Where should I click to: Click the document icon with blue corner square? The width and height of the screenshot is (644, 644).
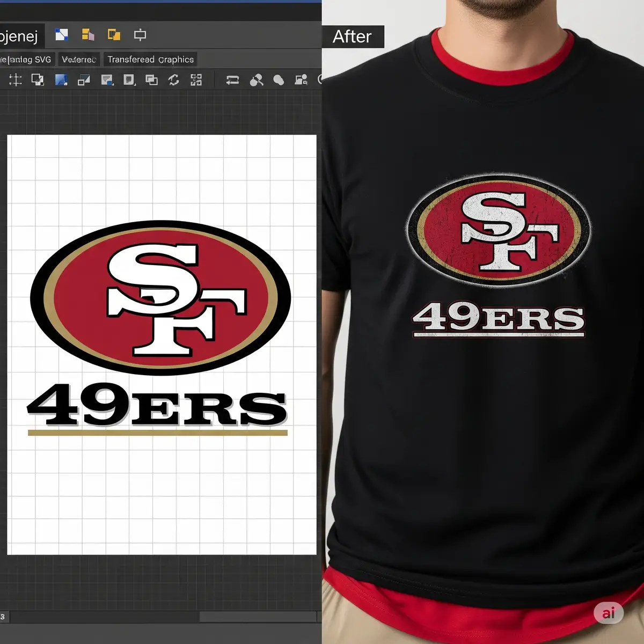pos(107,80)
